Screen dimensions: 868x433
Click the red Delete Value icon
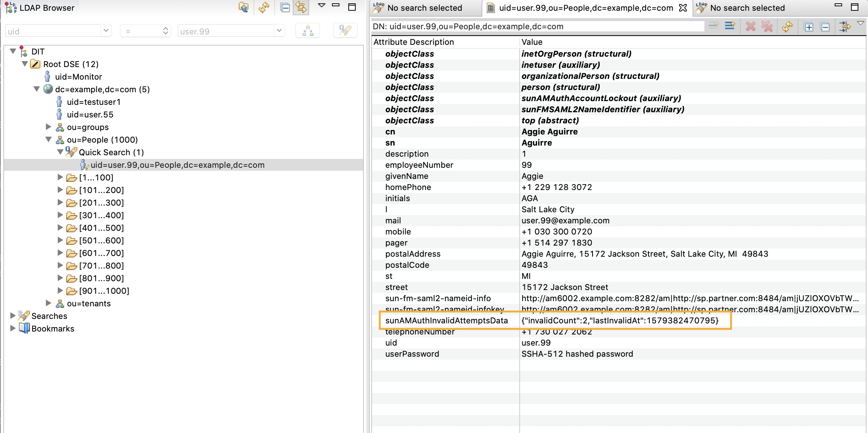point(750,26)
